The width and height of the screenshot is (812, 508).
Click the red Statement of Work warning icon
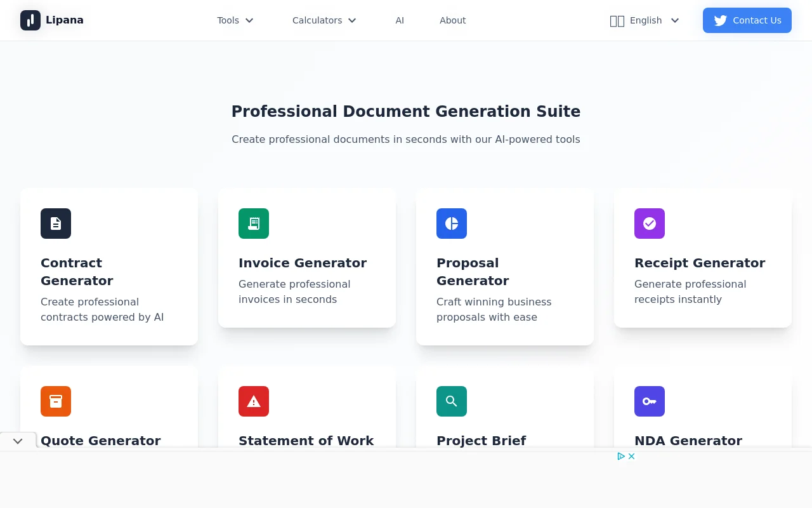[x=254, y=401]
